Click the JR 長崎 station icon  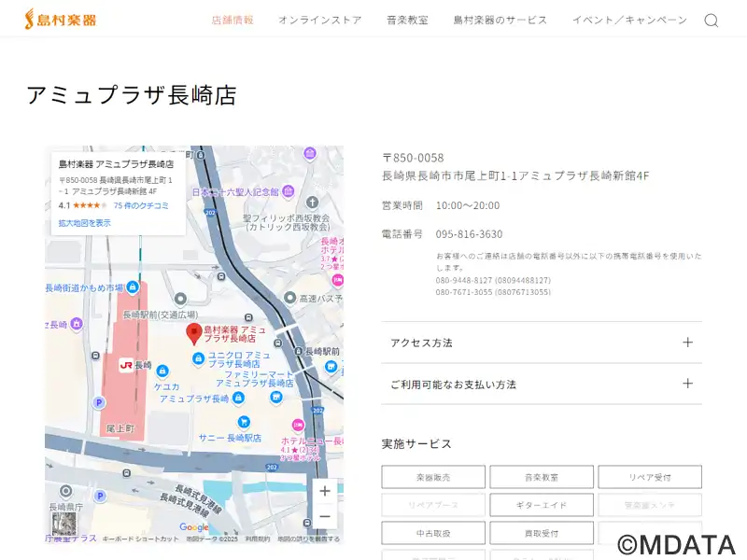pos(126,365)
